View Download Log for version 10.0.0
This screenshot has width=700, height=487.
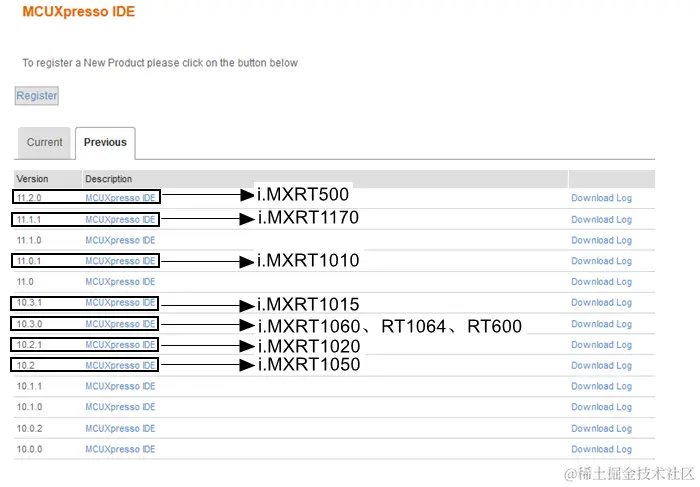(601, 449)
